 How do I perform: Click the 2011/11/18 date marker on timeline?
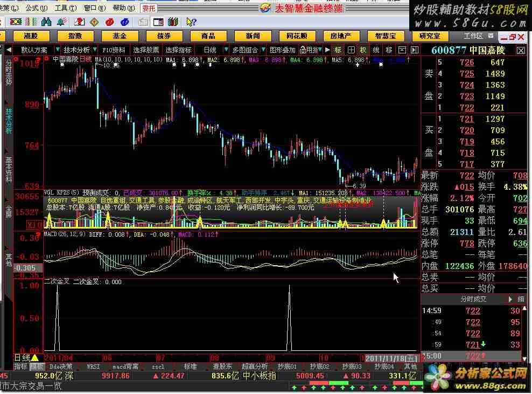coord(391,358)
